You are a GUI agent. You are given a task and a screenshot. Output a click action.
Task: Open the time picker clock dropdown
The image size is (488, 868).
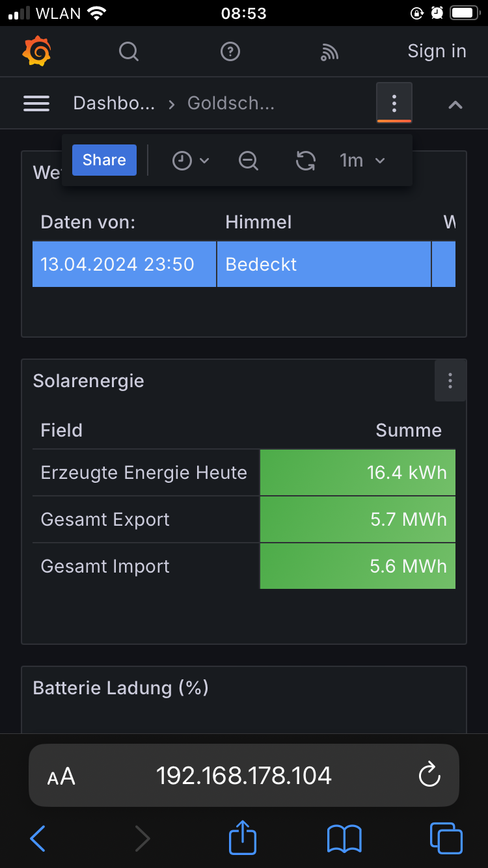pyautogui.click(x=190, y=160)
